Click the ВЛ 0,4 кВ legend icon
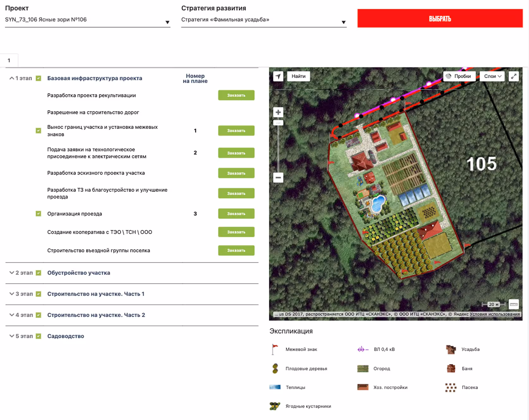 [x=363, y=349]
